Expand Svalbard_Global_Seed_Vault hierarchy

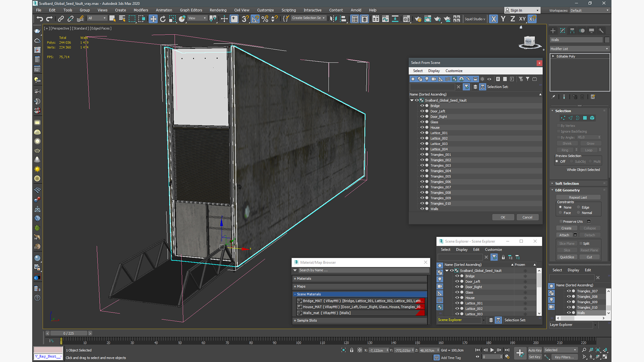pos(411,100)
